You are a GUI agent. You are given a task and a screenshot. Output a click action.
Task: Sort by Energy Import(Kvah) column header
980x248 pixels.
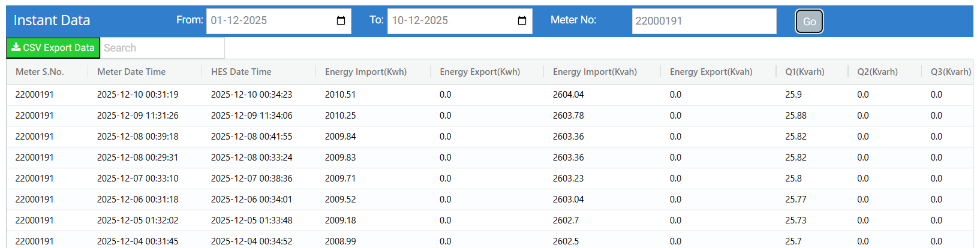click(595, 72)
